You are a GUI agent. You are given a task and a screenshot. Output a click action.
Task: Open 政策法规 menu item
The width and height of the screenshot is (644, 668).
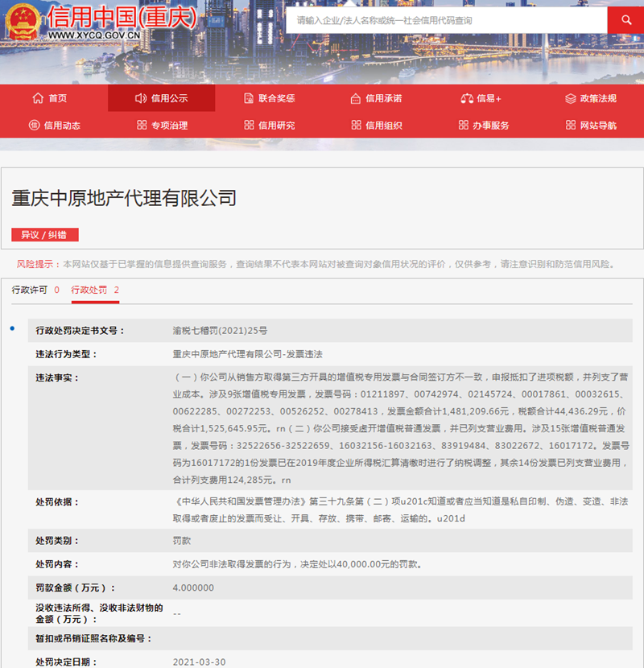pos(598,98)
